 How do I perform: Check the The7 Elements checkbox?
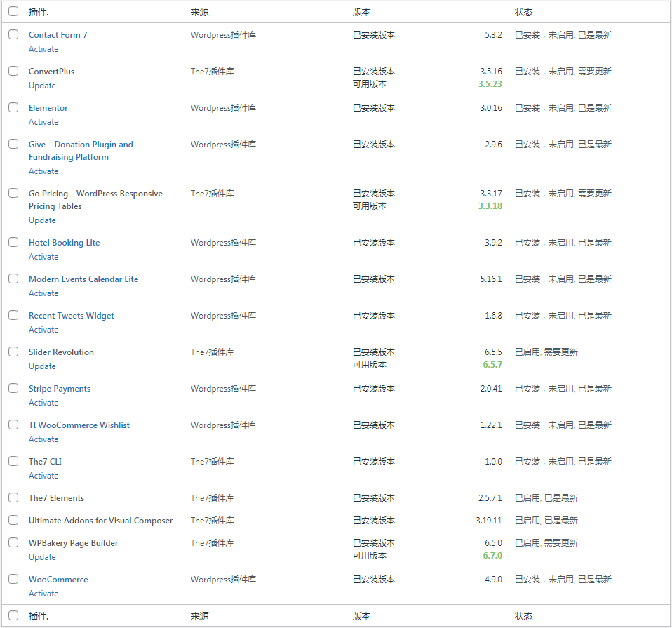13,497
